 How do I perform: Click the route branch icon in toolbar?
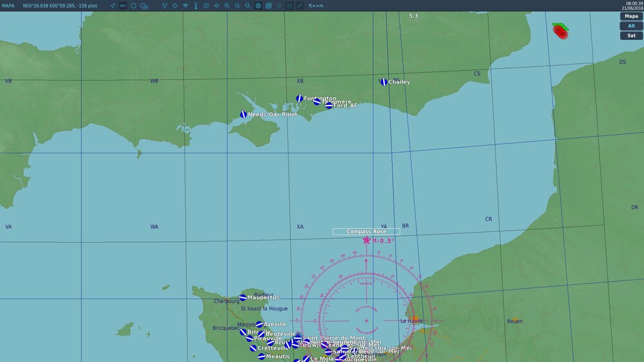point(165,6)
